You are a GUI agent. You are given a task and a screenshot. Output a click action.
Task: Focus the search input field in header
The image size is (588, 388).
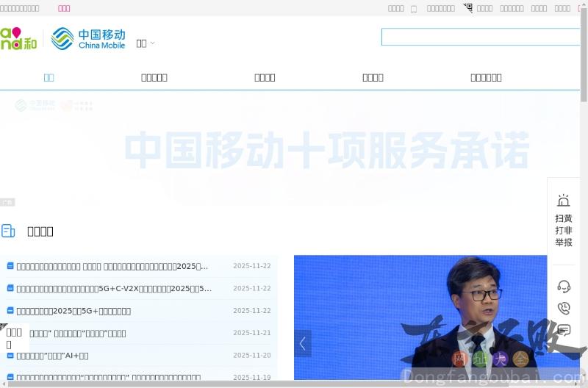pos(481,37)
